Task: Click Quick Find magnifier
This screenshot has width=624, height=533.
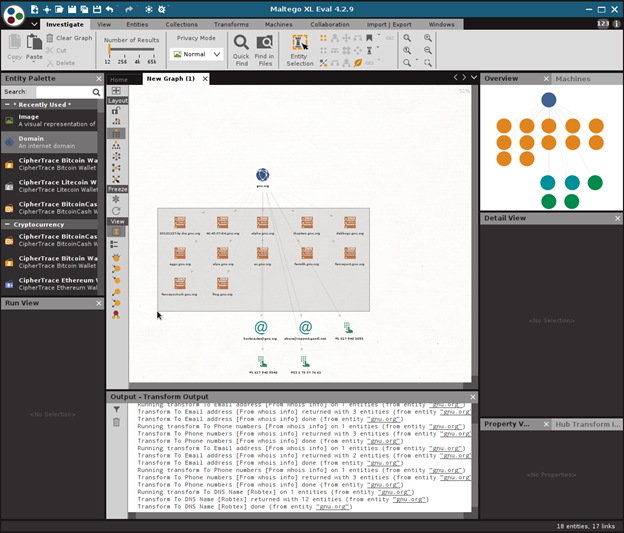Action: (x=241, y=43)
